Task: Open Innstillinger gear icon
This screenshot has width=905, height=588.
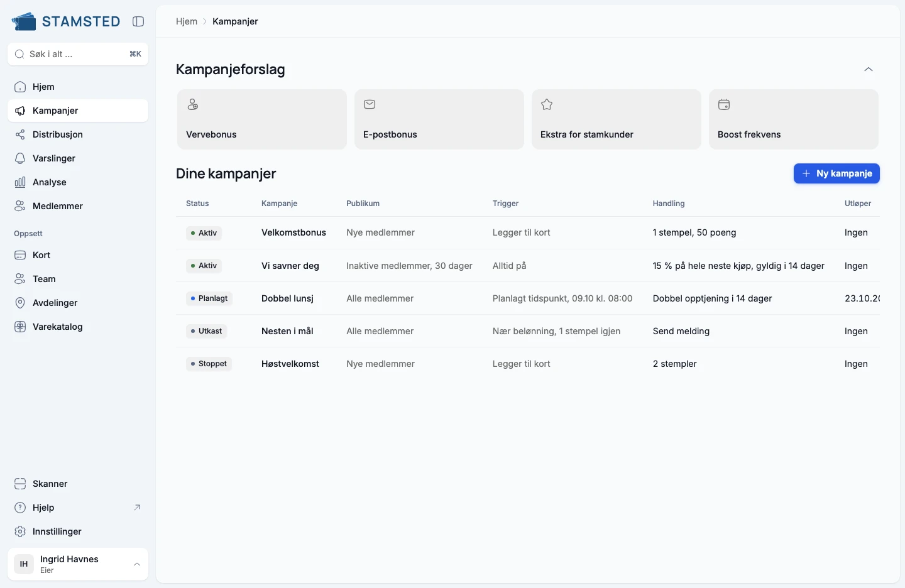Action: point(20,531)
